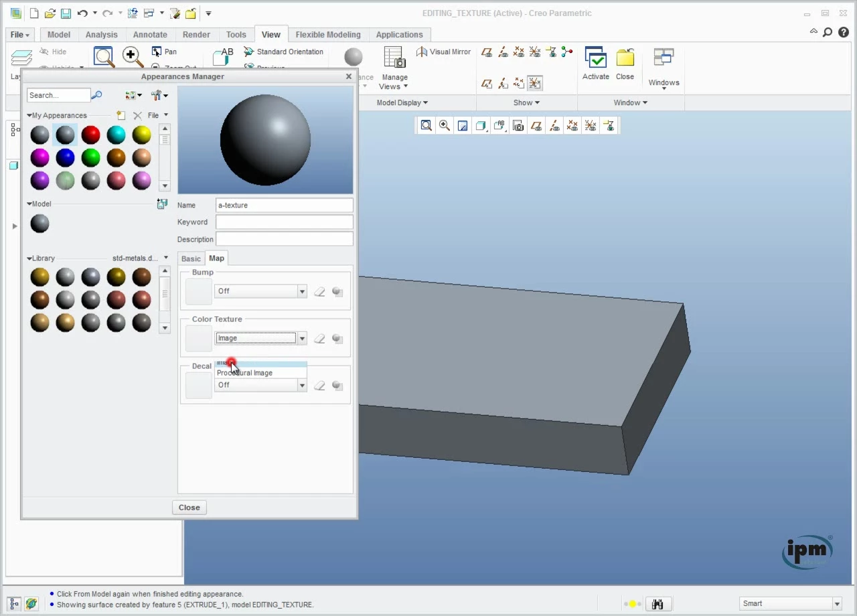Open the Analysis ribbon tab
The image size is (857, 616).
(101, 35)
